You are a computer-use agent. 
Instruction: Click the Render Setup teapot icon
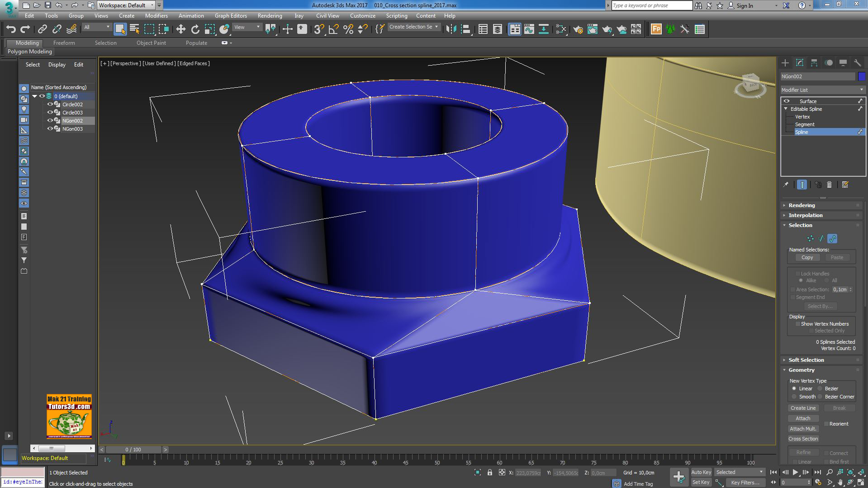pyautogui.click(x=577, y=29)
